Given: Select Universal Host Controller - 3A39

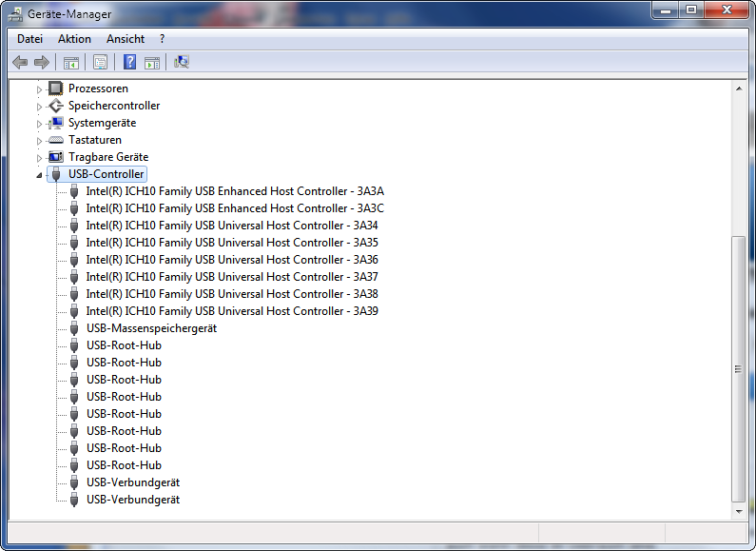Looking at the screenshot, I should [x=232, y=311].
